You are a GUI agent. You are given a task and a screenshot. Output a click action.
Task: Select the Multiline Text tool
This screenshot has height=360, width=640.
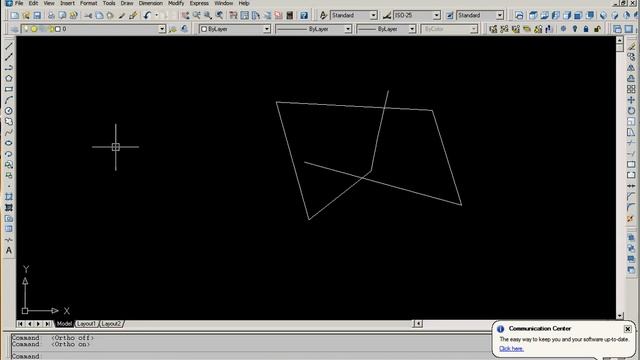[9, 250]
